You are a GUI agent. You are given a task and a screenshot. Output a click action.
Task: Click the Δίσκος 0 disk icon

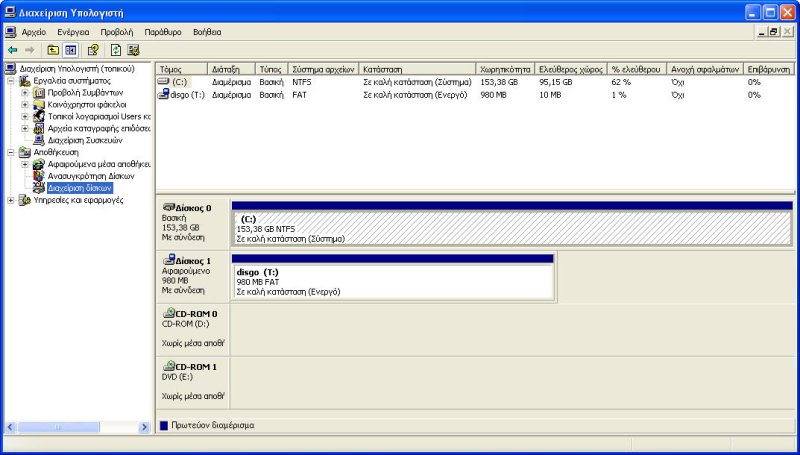coord(168,207)
